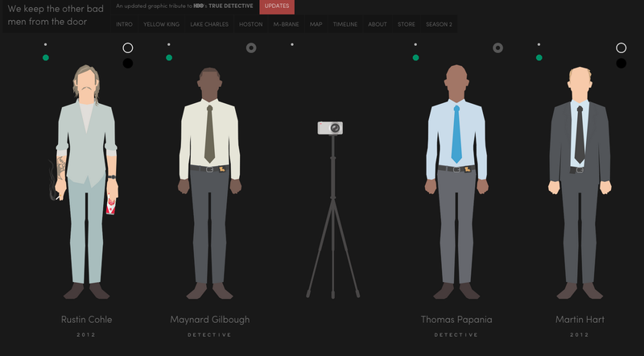Go to the YELLOW KING page
The width and height of the screenshot is (644, 356).
[162, 24]
